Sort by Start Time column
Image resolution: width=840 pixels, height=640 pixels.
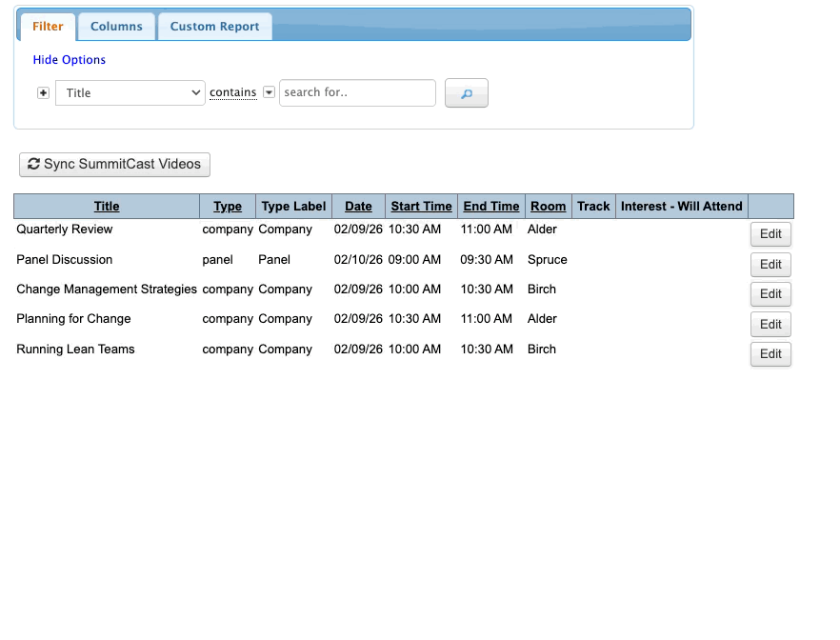click(x=421, y=207)
